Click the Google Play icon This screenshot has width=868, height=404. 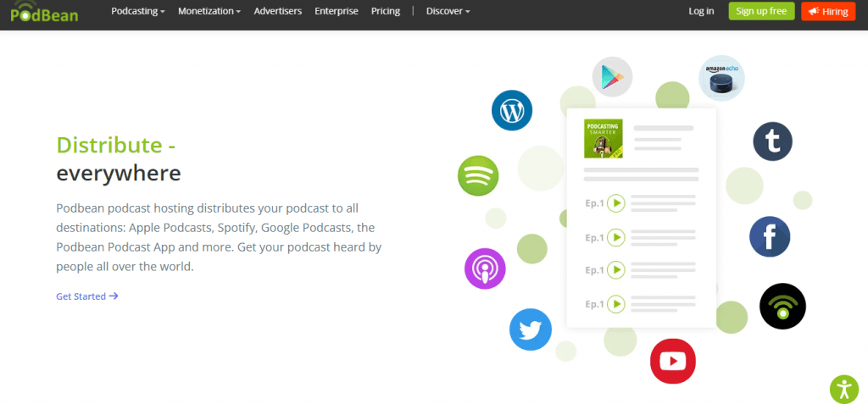coord(612,77)
